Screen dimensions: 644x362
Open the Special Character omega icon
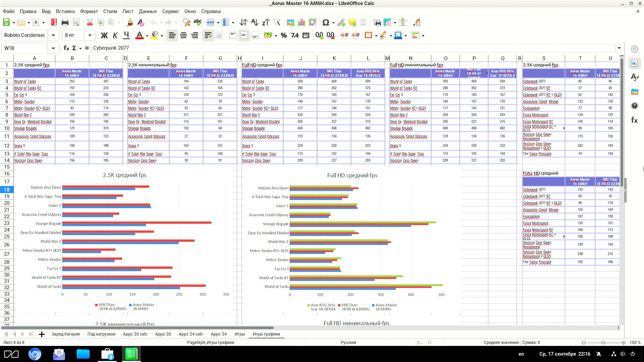(x=325, y=22)
